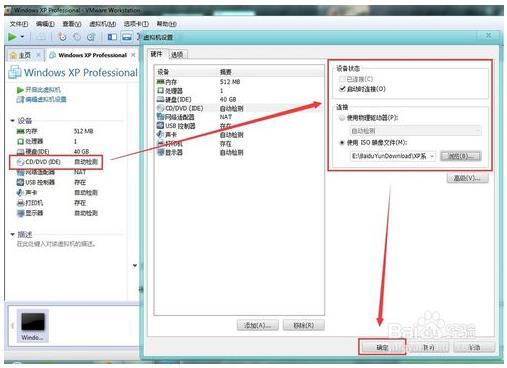Click the take snapshot toolbar icon
Viewport: 507px width, 368px height.
(x=62, y=37)
